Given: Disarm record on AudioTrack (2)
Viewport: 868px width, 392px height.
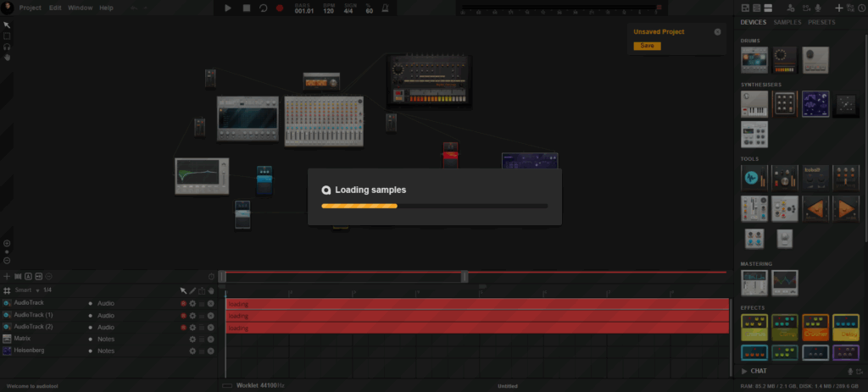Looking at the screenshot, I should [183, 328].
